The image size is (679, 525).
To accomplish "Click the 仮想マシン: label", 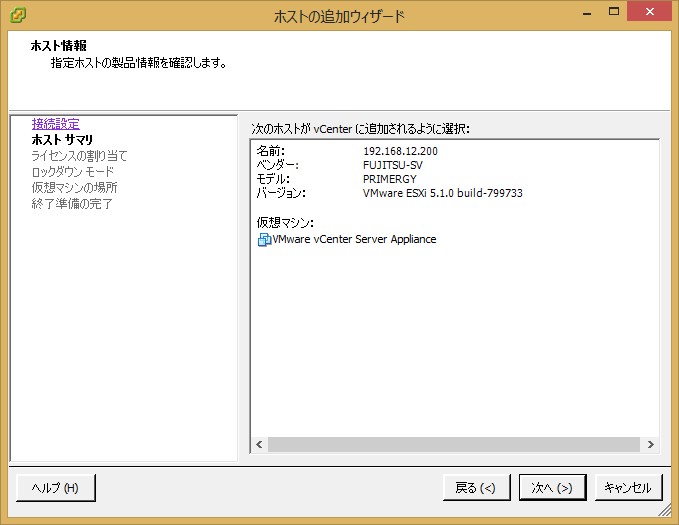I will click(x=285, y=223).
